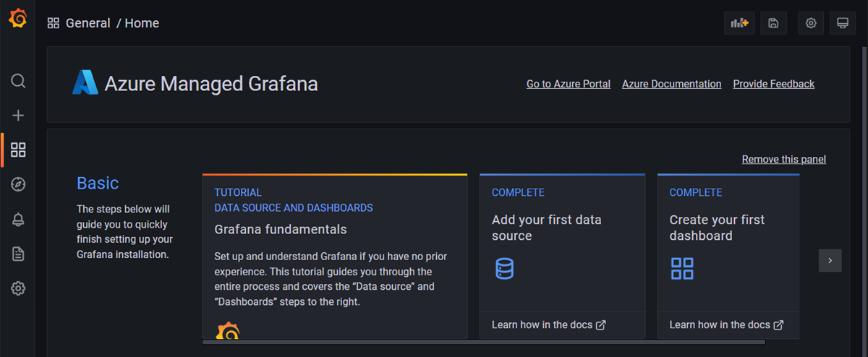Open the Azure Documentation link

671,84
